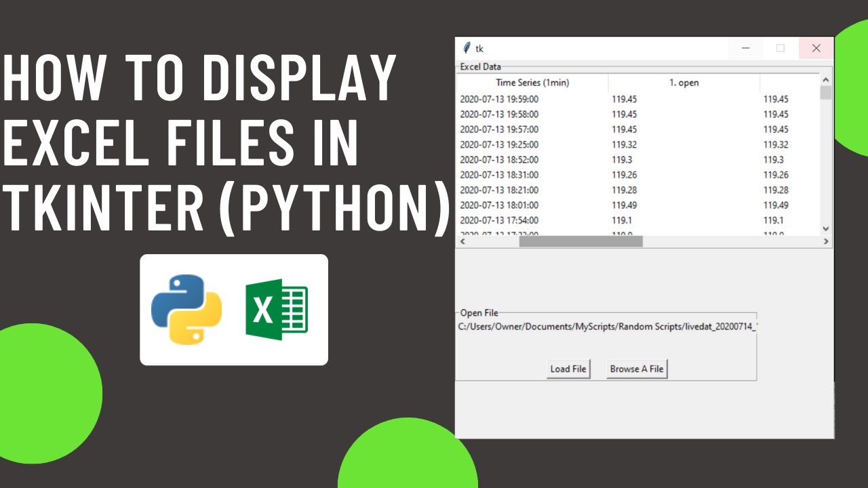Click the 119.3 value in the 1. open column
This screenshot has width=868, height=488.
622,160
